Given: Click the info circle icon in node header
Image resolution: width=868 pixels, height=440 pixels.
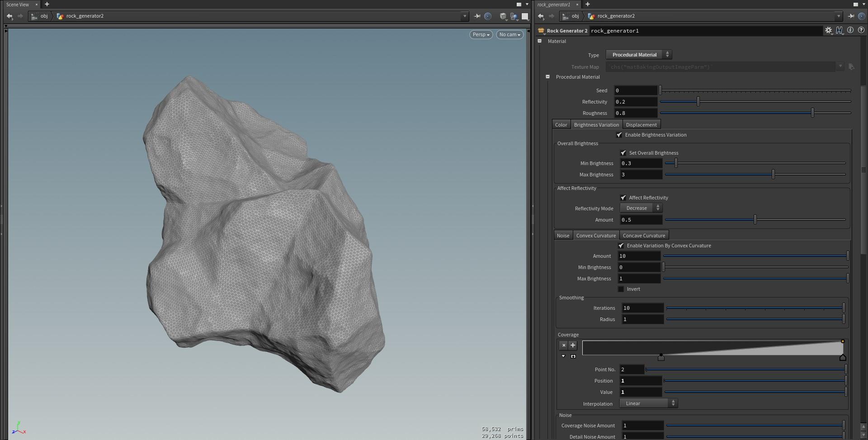Looking at the screenshot, I should [x=851, y=30].
